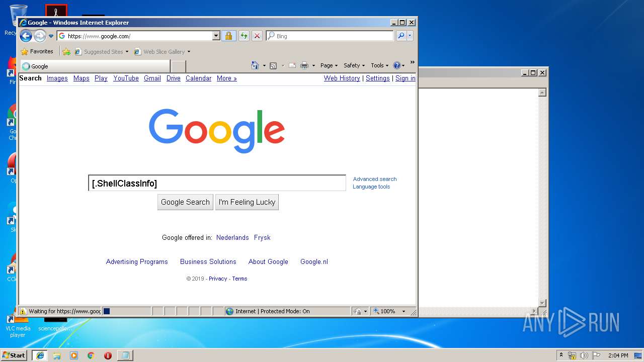Click the volume speaker tray icon
This screenshot has width=644, height=362.
tap(584, 355)
